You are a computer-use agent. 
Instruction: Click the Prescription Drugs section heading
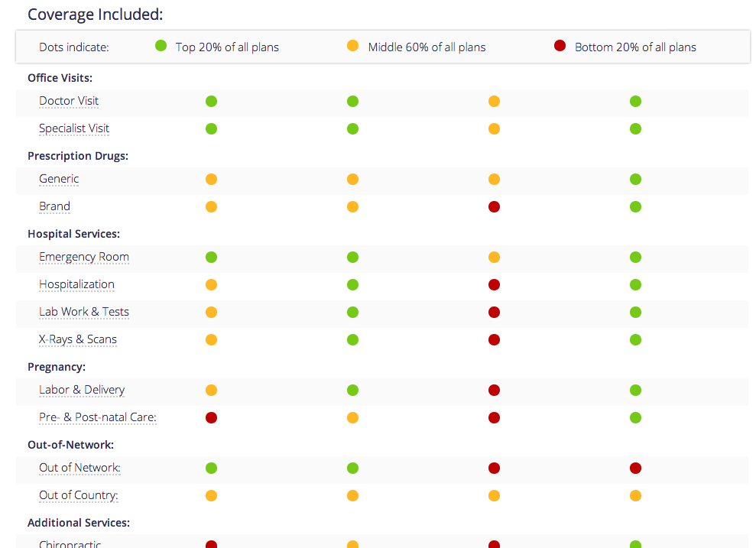[78, 156]
